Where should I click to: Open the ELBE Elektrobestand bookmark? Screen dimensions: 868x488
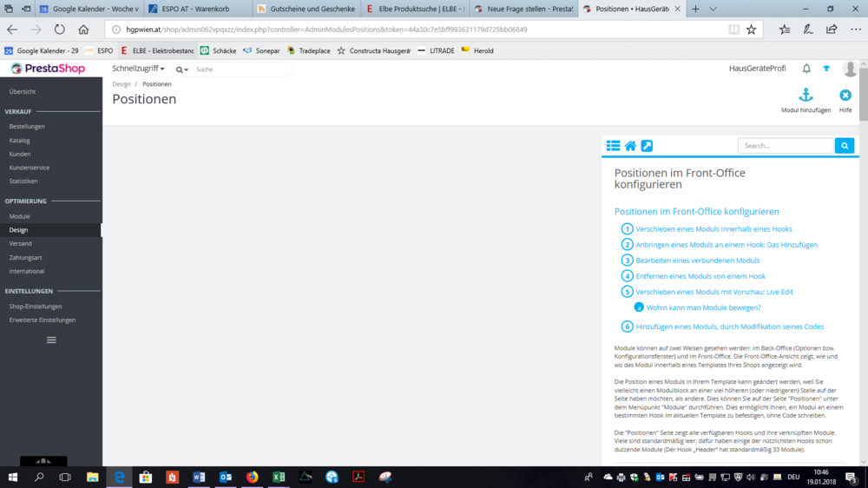[x=157, y=50]
